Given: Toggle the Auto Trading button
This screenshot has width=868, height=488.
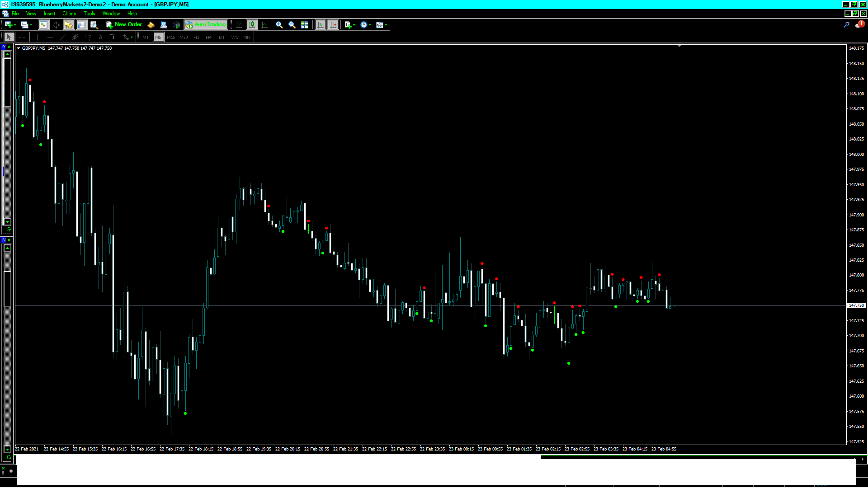Looking at the screenshot, I should [x=206, y=25].
